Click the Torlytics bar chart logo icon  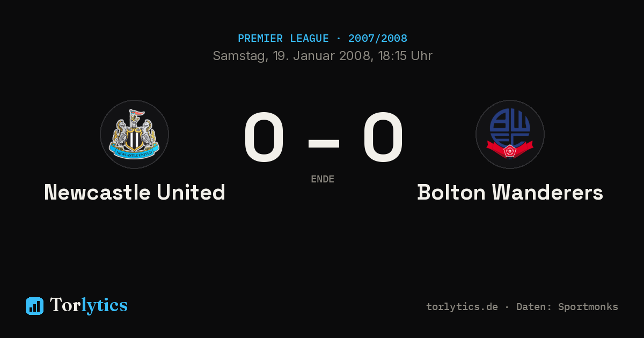[x=34, y=306]
